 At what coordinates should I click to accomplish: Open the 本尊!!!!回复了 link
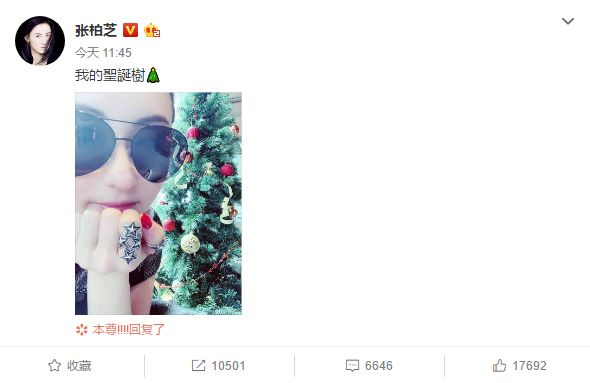click(x=129, y=330)
